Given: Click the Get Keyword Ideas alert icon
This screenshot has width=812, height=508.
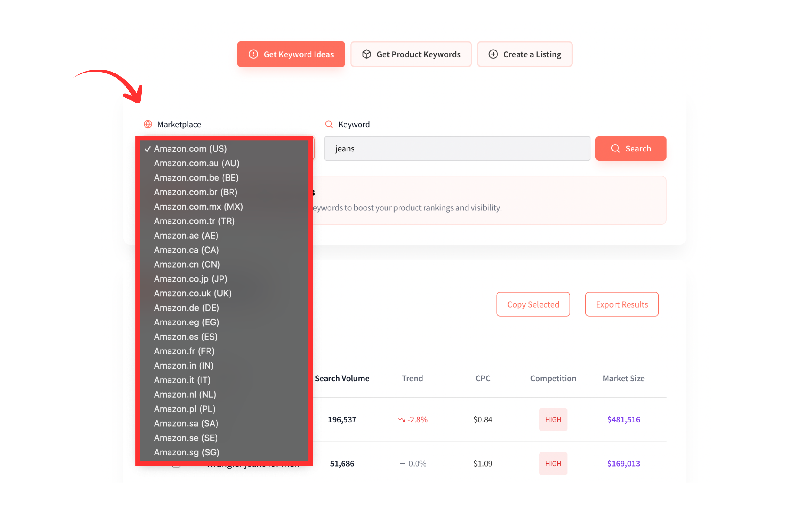Looking at the screenshot, I should (253, 54).
